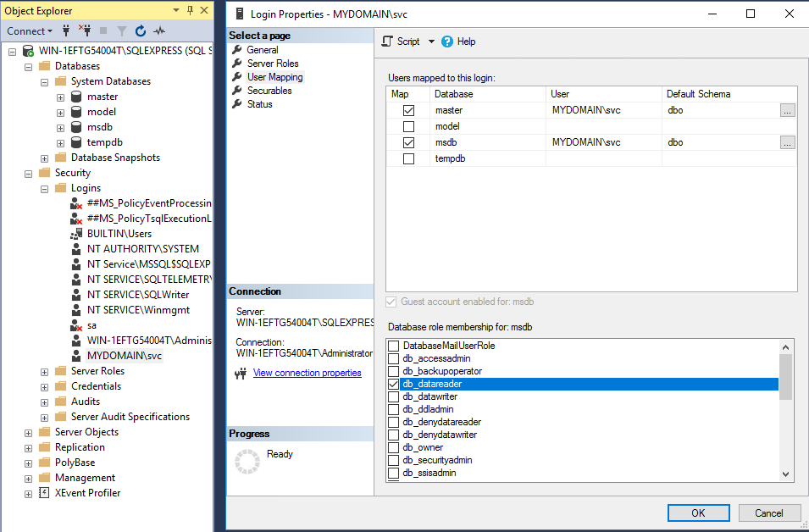Click the MYDOMAIN\svc login user icon
The width and height of the screenshot is (809, 532).
pos(76,356)
